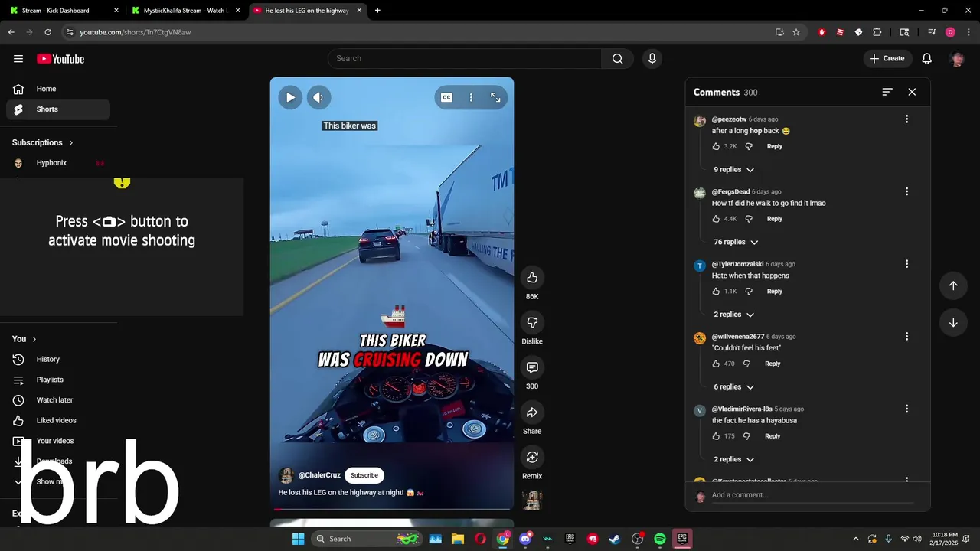Reload the page
This screenshot has width=980, height=551.
tap(47, 32)
